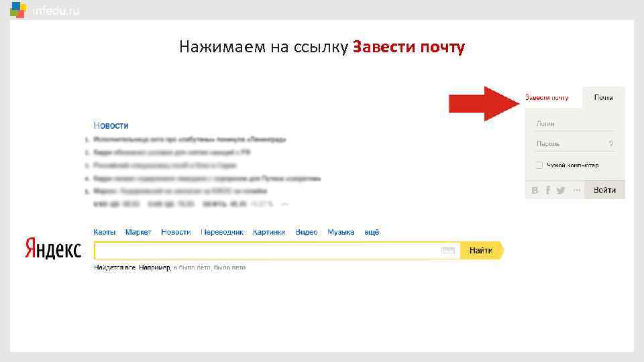Open the Карты service link
Screen dimensions: 644x362
(x=105, y=232)
